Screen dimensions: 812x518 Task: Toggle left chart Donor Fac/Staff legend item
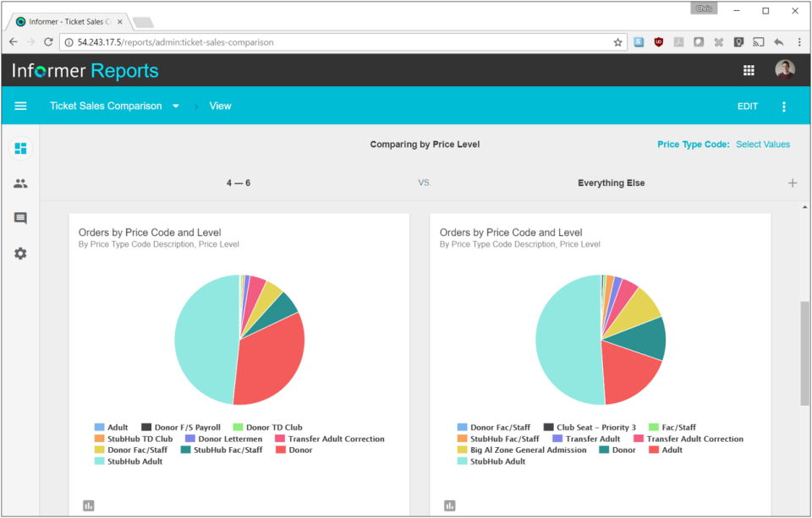[131, 450]
